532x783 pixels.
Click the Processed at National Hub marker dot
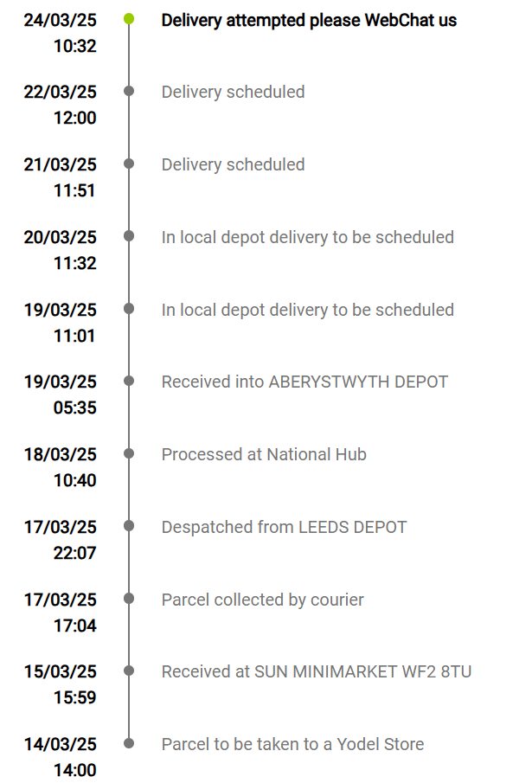coord(129,453)
